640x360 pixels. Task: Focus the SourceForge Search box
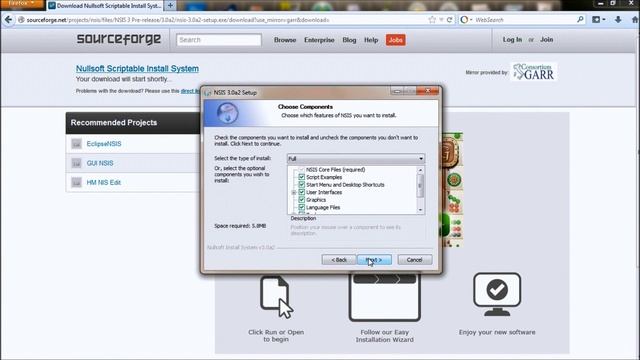point(219,40)
